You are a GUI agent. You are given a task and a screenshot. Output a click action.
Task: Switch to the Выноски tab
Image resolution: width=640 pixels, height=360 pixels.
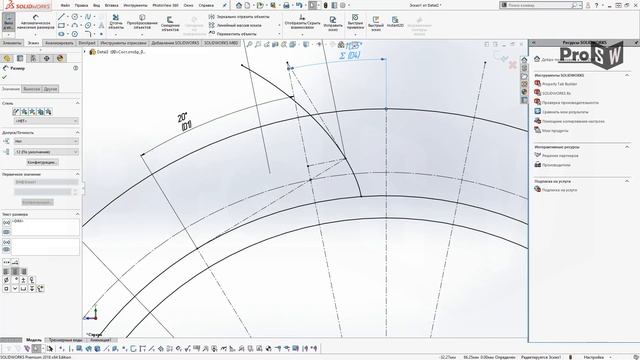31,89
